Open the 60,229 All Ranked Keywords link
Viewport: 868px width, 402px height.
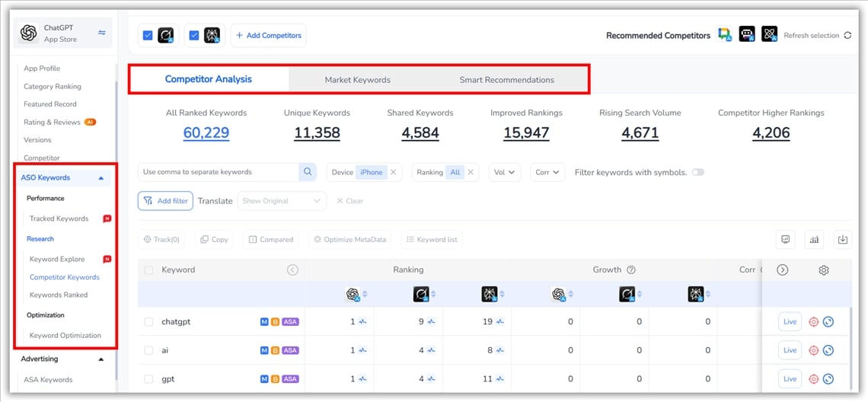(x=206, y=133)
